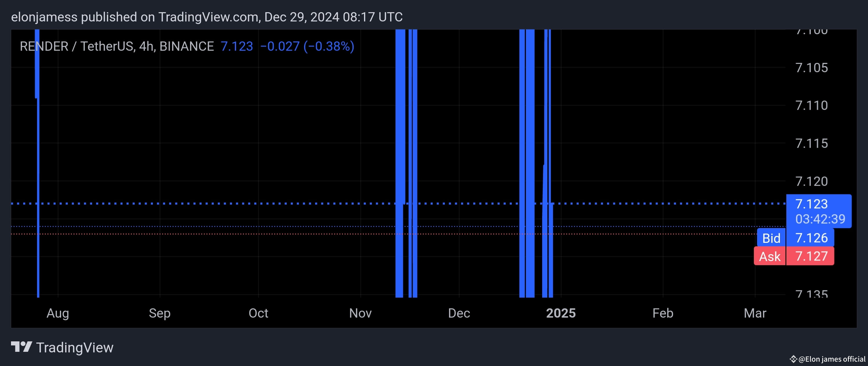The height and width of the screenshot is (366, 868).
Task: Click the −0.027 (−0.38%) change value
Action: tap(307, 46)
